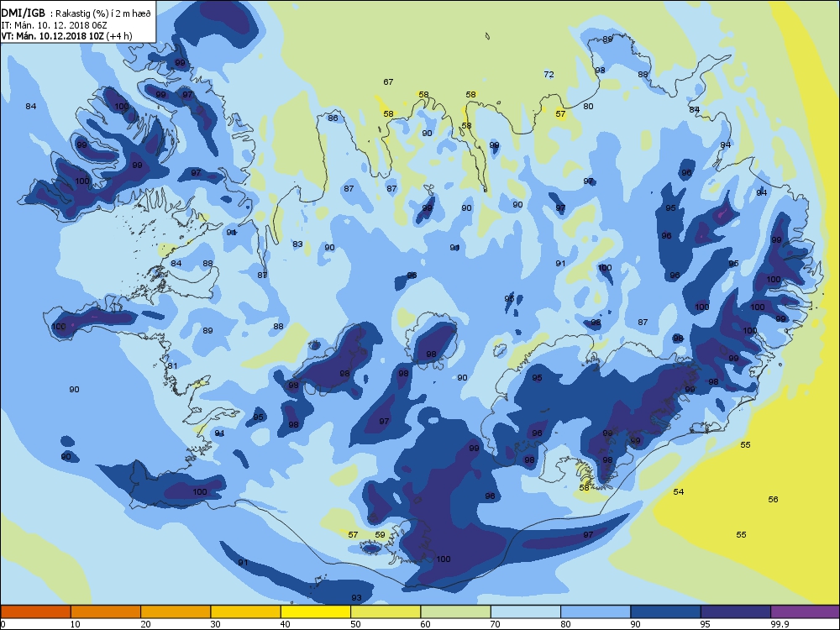Viewport: 840px width, 630px height.
Task: Select the legend tick label 40
Action: coord(286,624)
